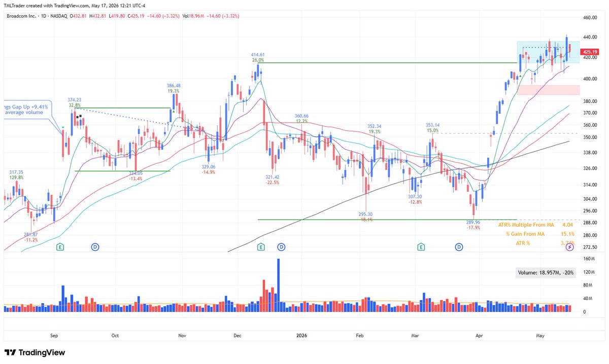The height and width of the screenshot is (364, 609).
Task: Click the earnings E marker in December
Action: point(261,247)
